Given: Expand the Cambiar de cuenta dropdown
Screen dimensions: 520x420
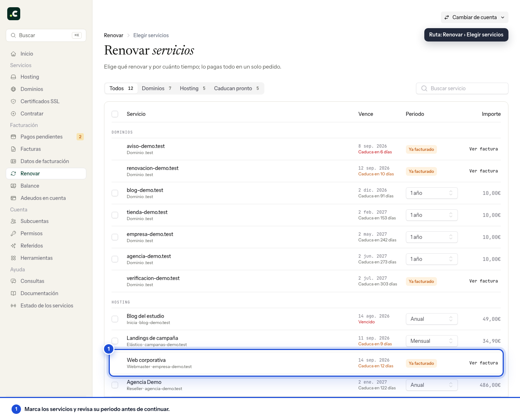Looking at the screenshot, I should 474,17.
